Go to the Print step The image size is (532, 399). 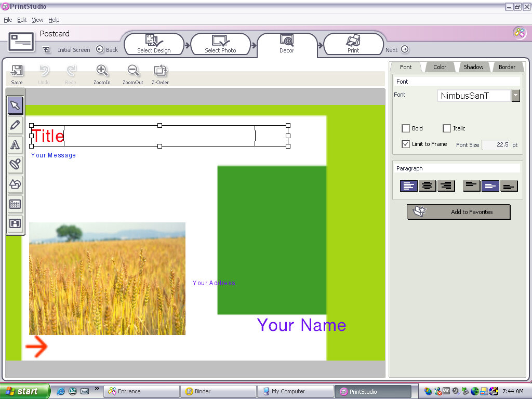click(353, 44)
